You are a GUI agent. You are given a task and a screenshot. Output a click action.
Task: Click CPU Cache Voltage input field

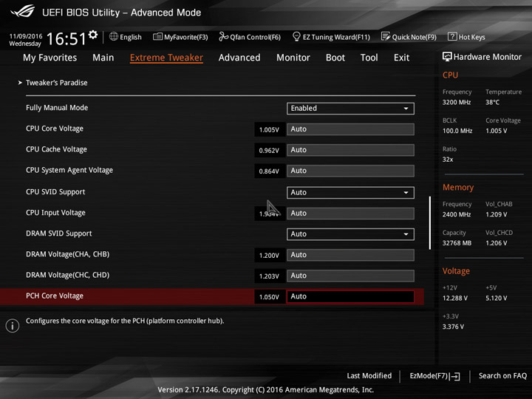tap(350, 150)
